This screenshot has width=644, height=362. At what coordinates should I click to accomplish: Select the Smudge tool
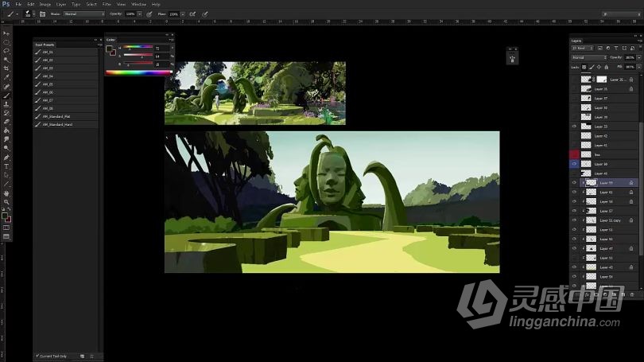click(6, 140)
